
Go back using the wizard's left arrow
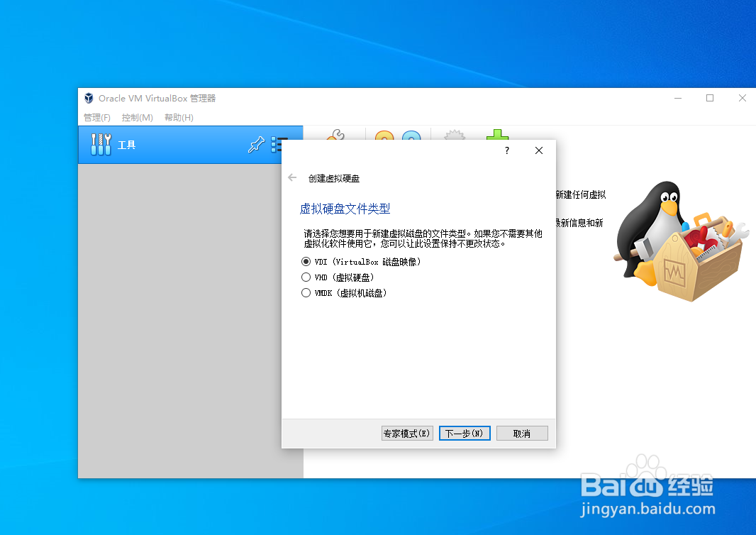click(x=292, y=177)
